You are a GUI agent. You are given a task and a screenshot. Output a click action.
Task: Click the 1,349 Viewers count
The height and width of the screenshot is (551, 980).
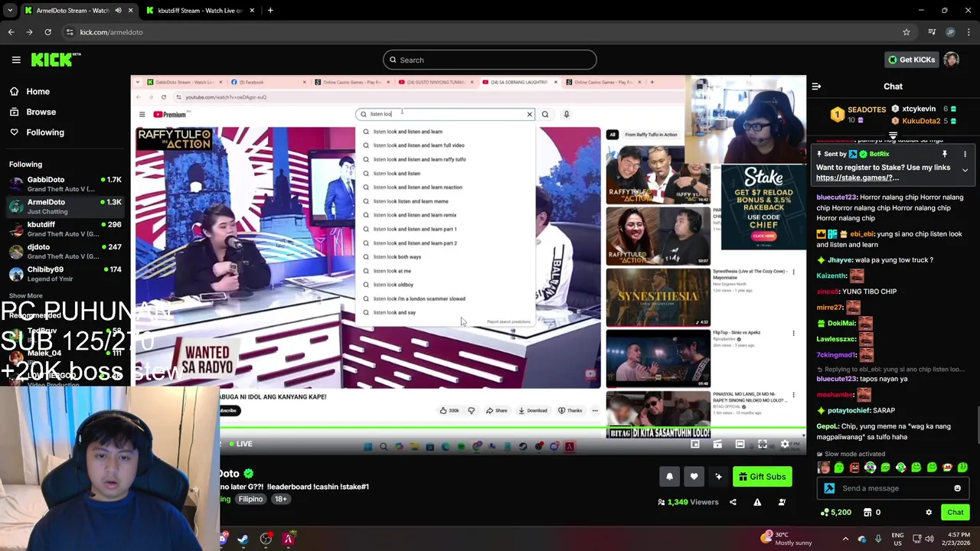688,502
